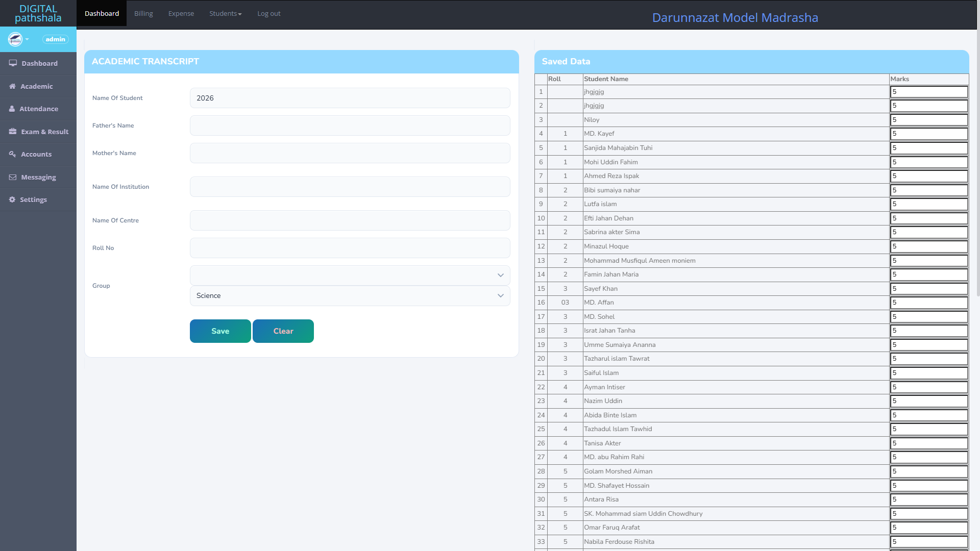
Task: Click the Messaging envelope icon in sidebar
Action: (x=13, y=177)
